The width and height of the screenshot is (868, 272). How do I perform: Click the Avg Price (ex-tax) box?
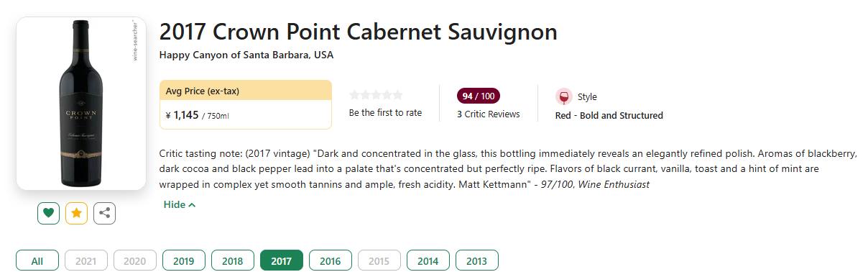coord(246,104)
